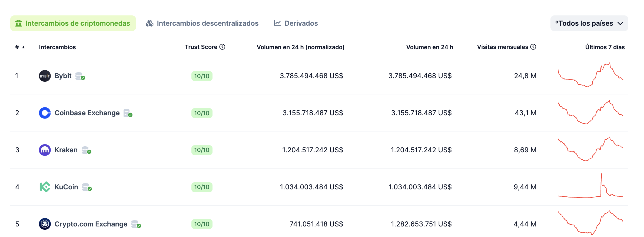This screenshot has height=237, width=644.
Task: Click the bank icon in Intercambios de criptomonedas tab
Action: click(x=19, y=23)
